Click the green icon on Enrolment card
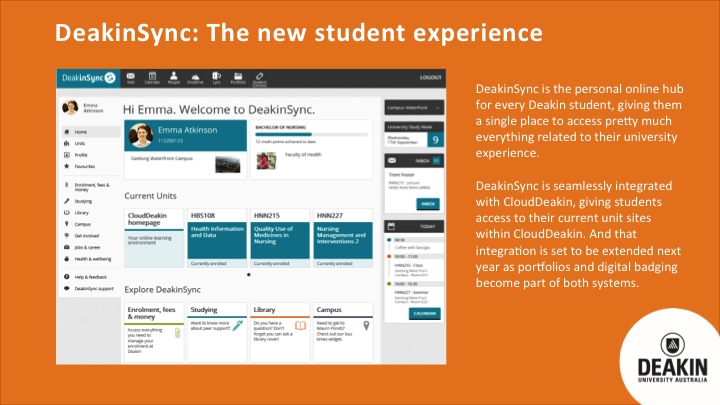 click(x=178, y=332)
